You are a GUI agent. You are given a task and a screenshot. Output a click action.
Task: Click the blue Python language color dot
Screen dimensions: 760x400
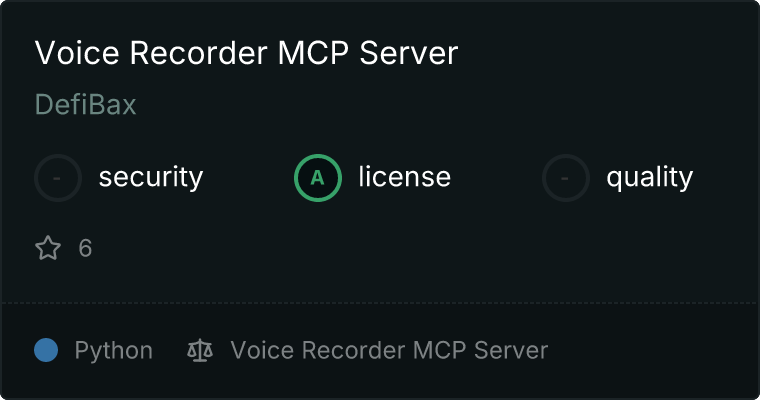click(46, 350)
